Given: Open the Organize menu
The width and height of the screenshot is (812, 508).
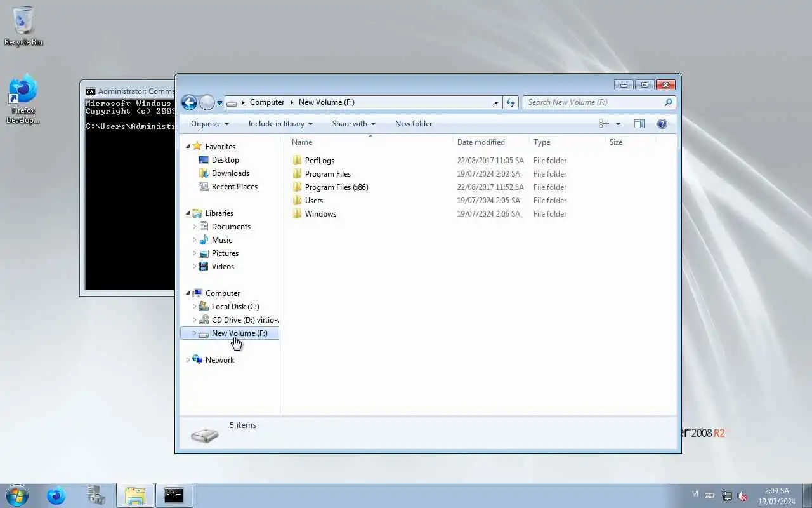Looking at the screenshot, I should [x=210, y=124].
